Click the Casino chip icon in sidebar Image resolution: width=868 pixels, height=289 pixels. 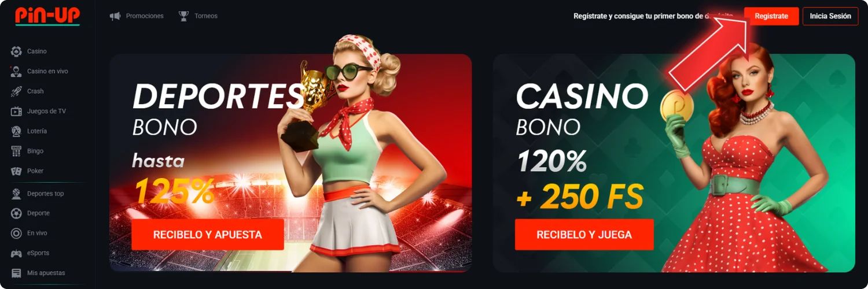pyautogui.click(x=16, y=51)
